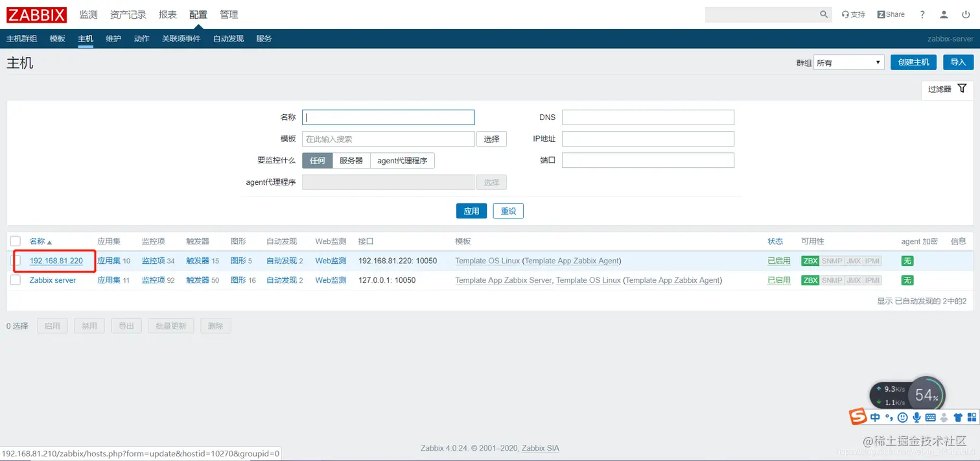Click 选择 button next to 模板 field
The width and height of the screenshot is (980, 461).
click(x=491, y=139)
